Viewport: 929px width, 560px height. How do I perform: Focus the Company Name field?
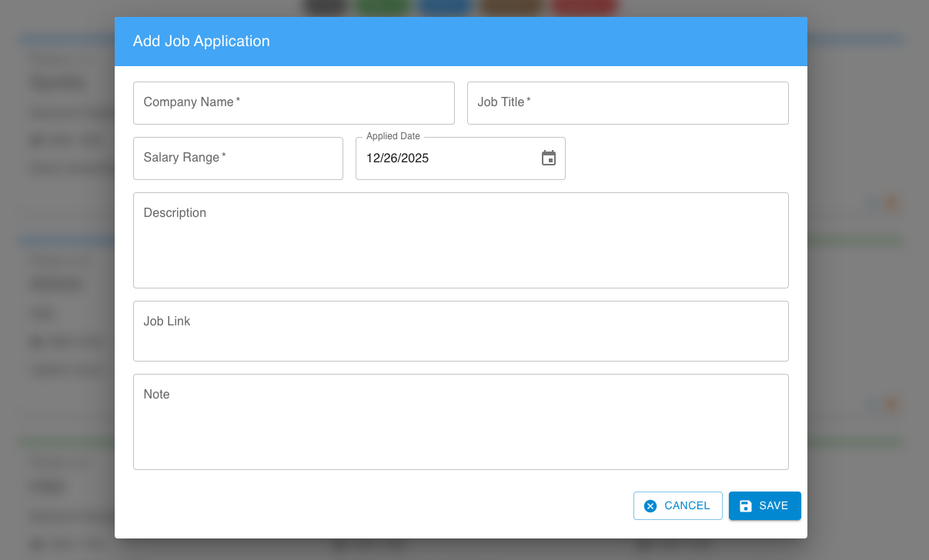pos(293,103)
